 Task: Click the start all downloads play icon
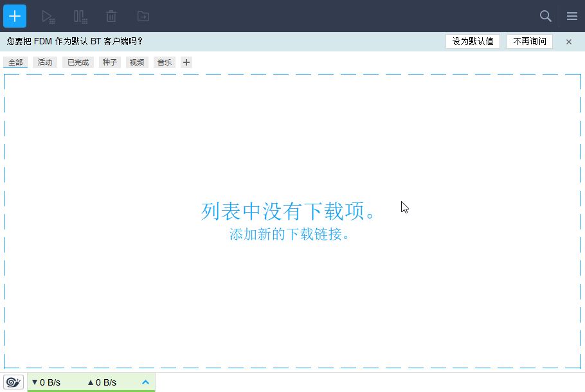coord(48,17)
